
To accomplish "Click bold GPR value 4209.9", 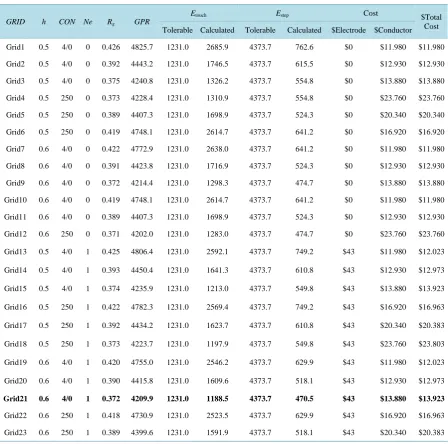I will [x=142, y=399].
